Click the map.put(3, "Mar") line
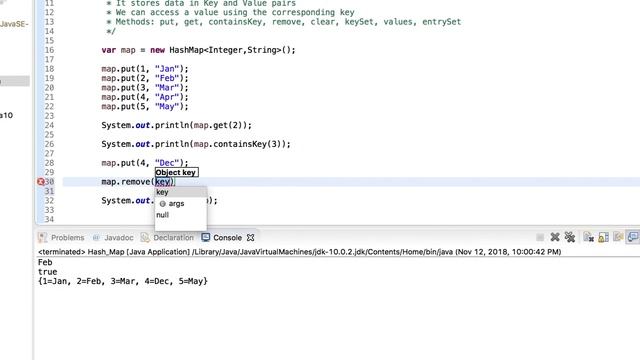The height and width of the screenshot is (360, 640). (145, 88)
